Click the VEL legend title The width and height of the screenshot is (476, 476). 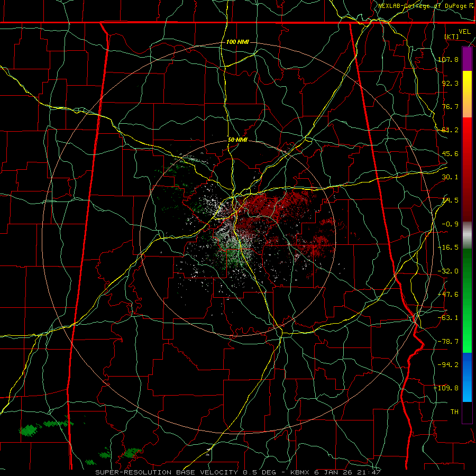(x=464, y=32)
